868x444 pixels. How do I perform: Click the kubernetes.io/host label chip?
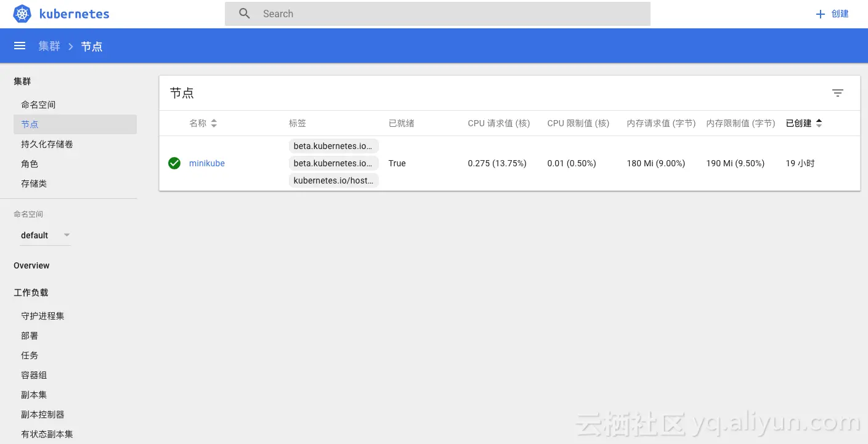(334, 180)
